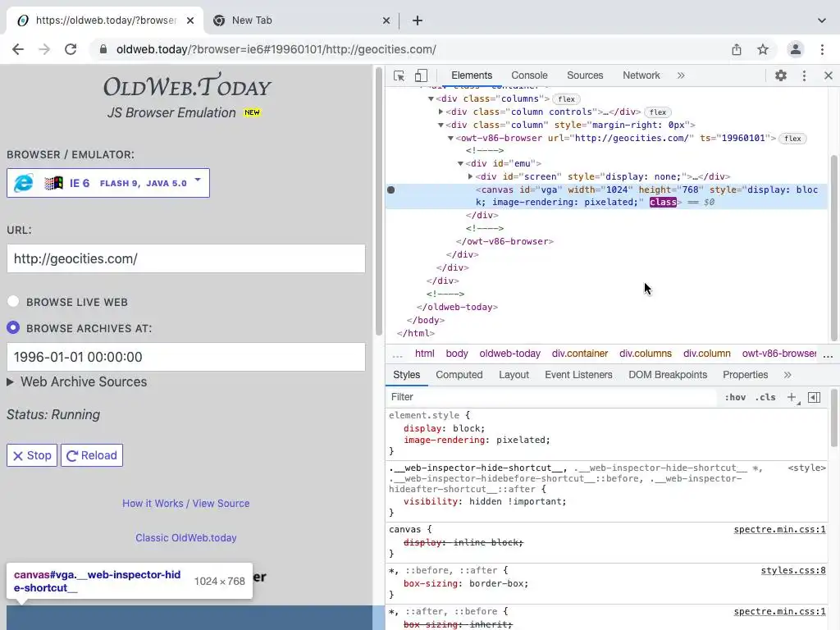Toggle the .cls classes button

765,397
